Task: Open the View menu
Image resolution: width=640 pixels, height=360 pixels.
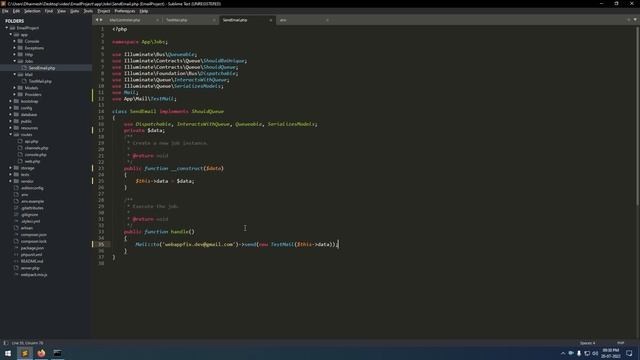Action: coord(61,11)
